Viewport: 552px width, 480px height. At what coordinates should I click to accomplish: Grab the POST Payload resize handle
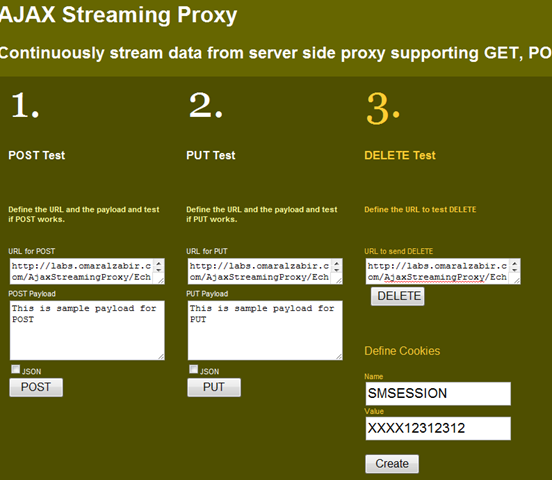tap(161, 357)
